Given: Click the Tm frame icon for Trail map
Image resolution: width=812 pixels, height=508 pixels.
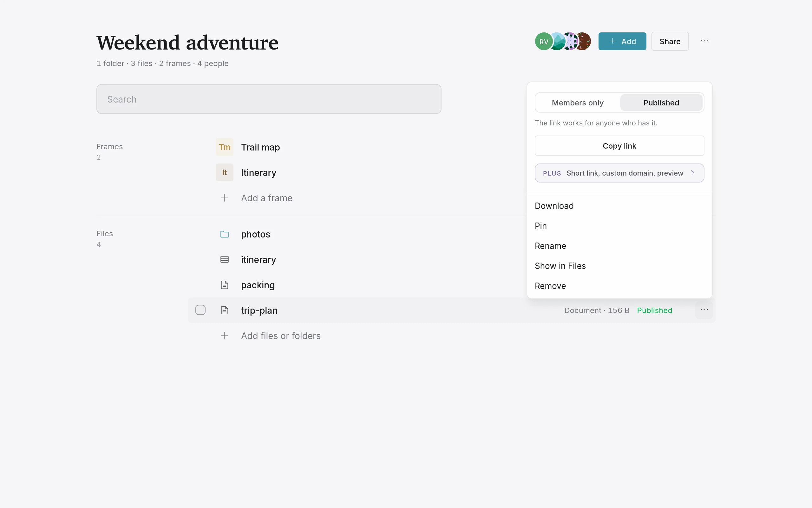Looking at the screenshot, I should [x=225, y=147].
